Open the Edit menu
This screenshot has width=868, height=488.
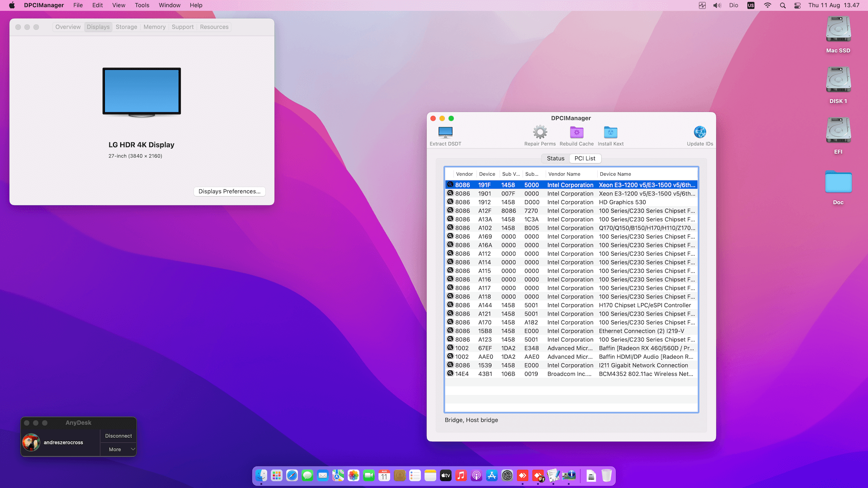[98, 5]
